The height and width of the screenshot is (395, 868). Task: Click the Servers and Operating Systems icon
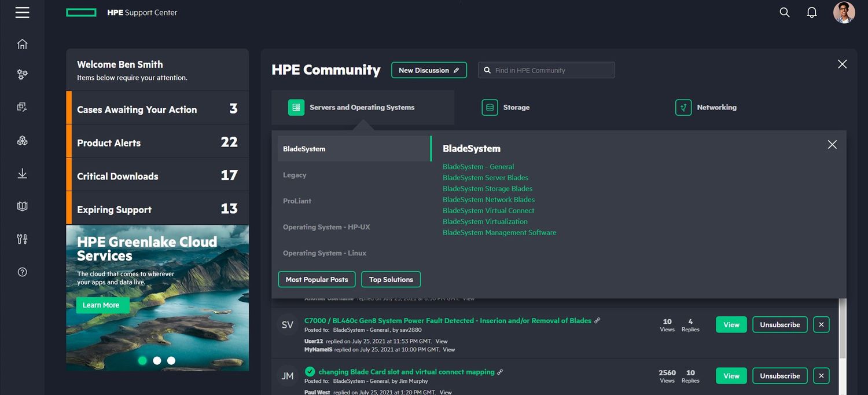(x=296, y=107)
